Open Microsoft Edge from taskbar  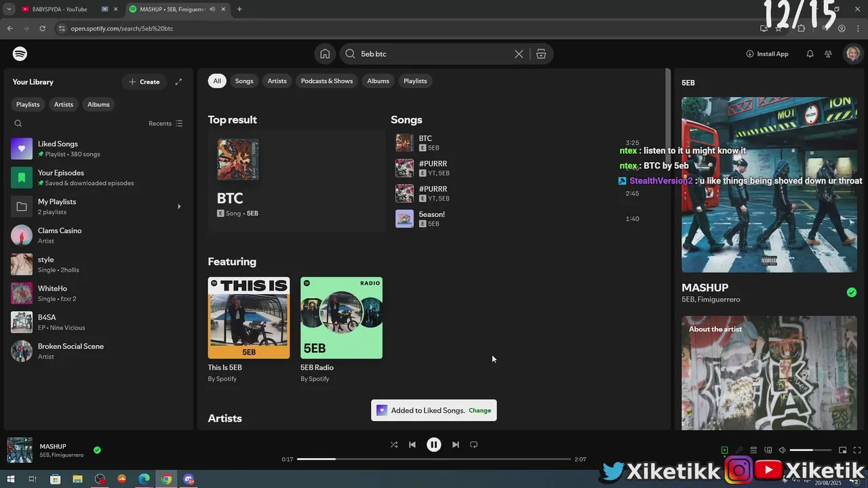point(144,479)
